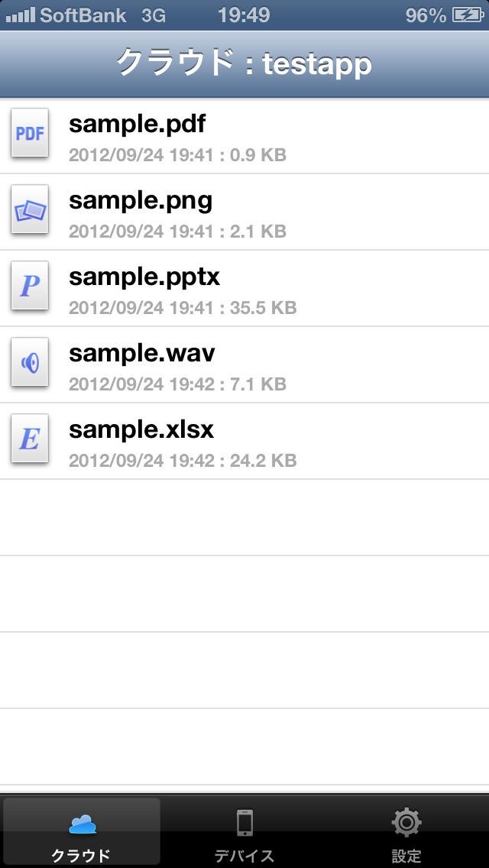Tap the 35.5 KB info line of sample.pptx
Viewport: 489px width, 868px height.
[x=183, y=308]
